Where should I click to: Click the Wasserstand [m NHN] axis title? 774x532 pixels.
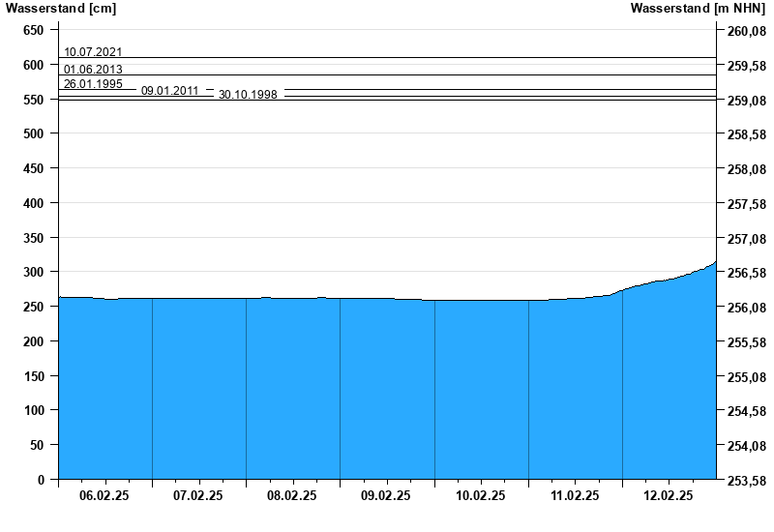(x=700, y=9)
